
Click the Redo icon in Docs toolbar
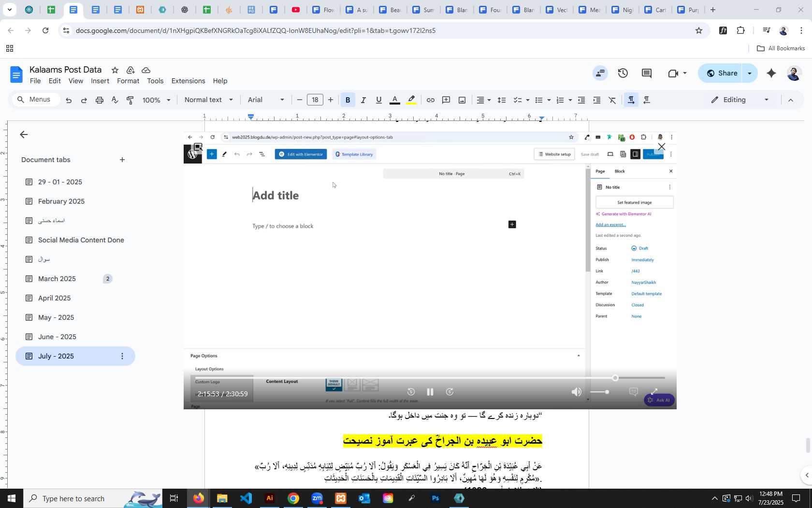coord(84,100)
